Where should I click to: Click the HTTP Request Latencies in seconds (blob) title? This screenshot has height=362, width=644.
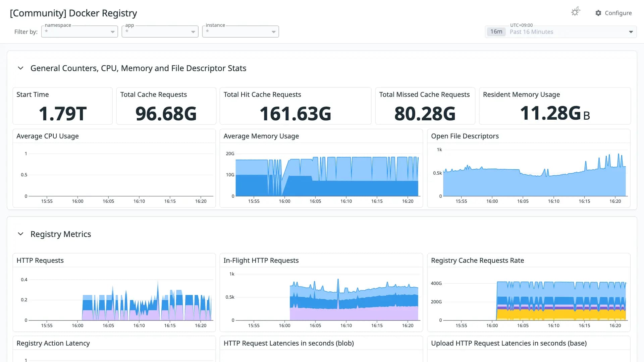point(289,343)
